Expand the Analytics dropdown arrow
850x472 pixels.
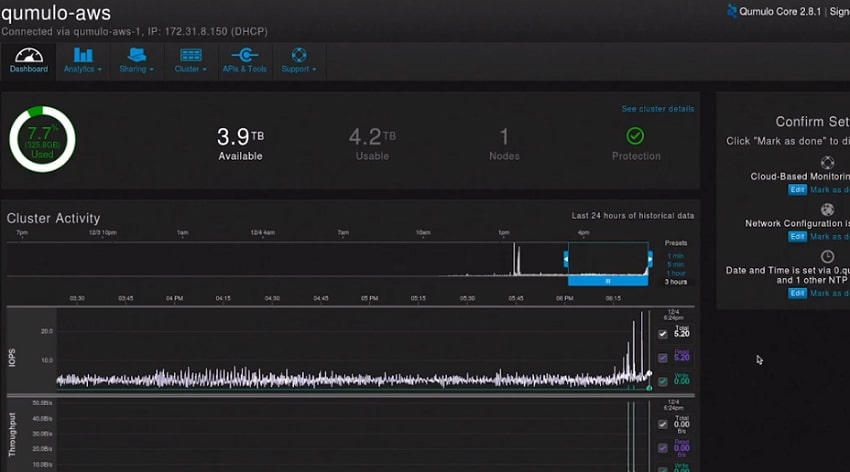click(x=100, y=69)
